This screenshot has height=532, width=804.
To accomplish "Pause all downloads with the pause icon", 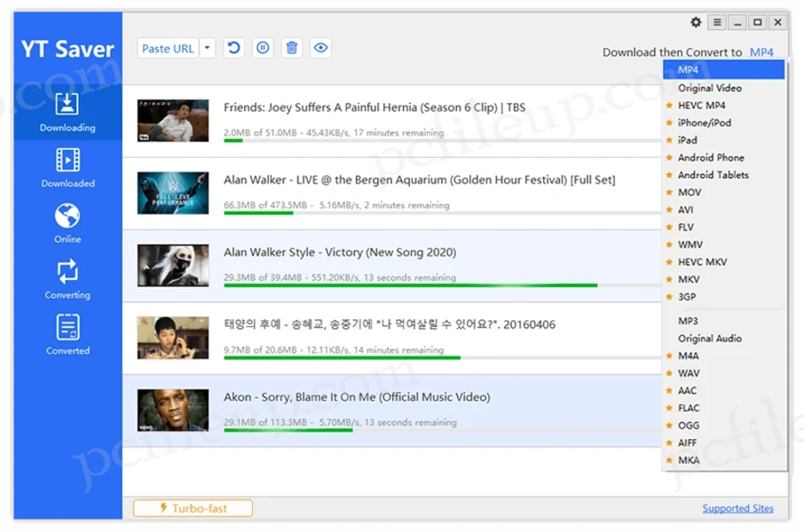I will [263, 49].
